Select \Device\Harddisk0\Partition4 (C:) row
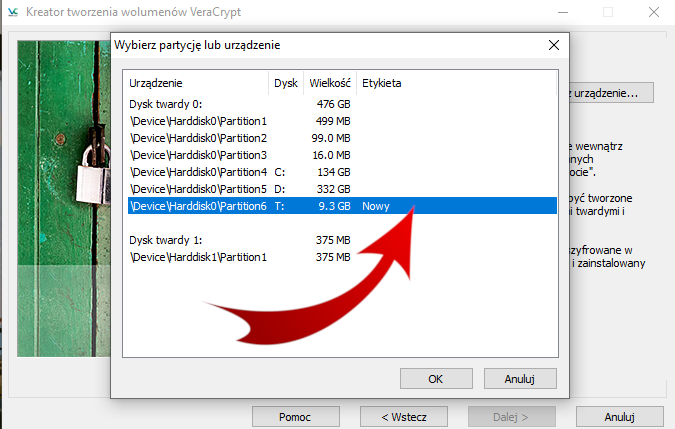The height and width of the screenshot is (429, 675). (x=342, y=172)
